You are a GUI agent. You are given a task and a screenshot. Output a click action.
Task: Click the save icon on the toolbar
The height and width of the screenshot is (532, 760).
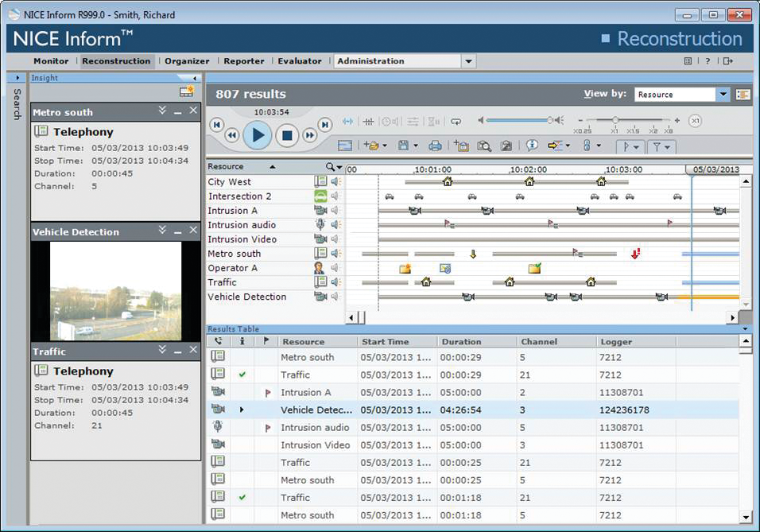[x=404, y=146]
